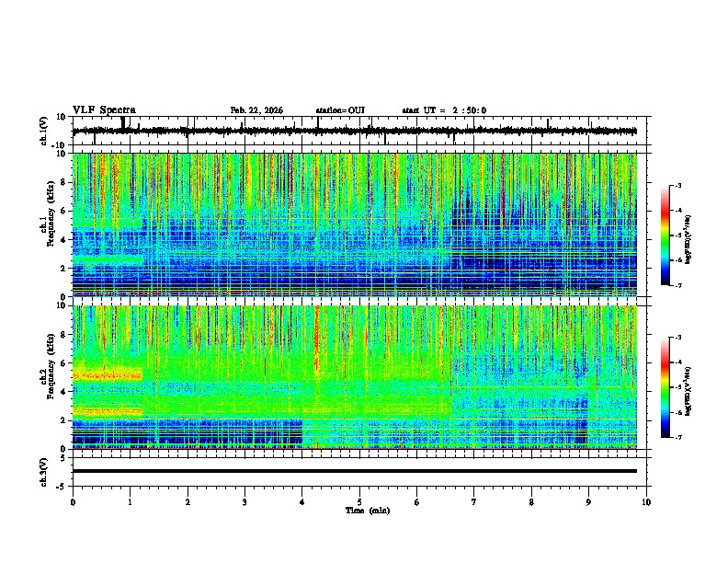The image size is (728, 563).
Task: Click time axis tick label "9"
Action: [x=588, y=501]
